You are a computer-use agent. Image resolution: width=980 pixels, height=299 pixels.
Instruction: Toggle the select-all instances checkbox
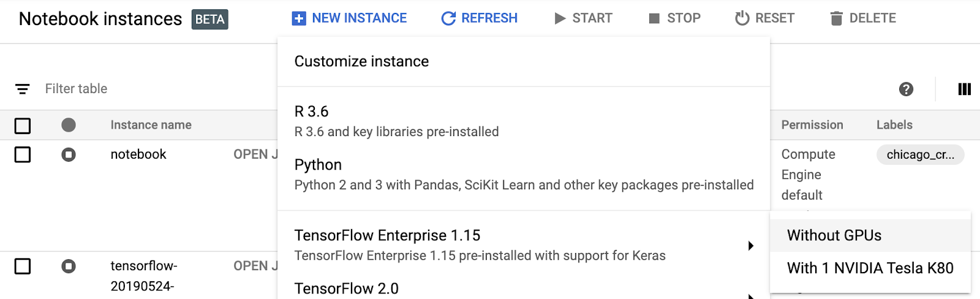pos(23,126)
